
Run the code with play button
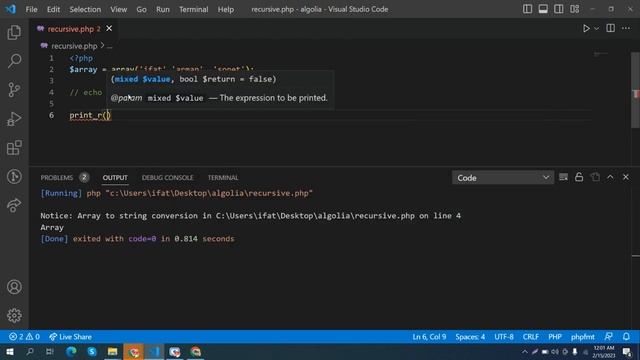point(586,29)
